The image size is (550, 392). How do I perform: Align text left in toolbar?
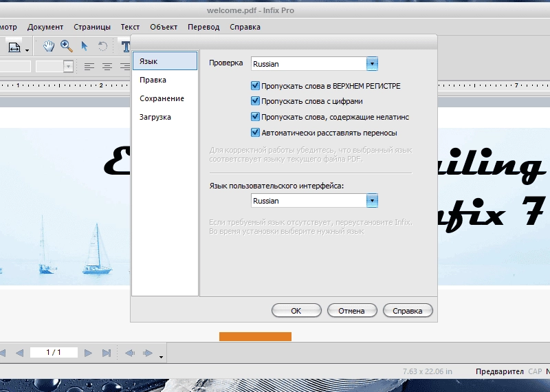tap(89, 66)
